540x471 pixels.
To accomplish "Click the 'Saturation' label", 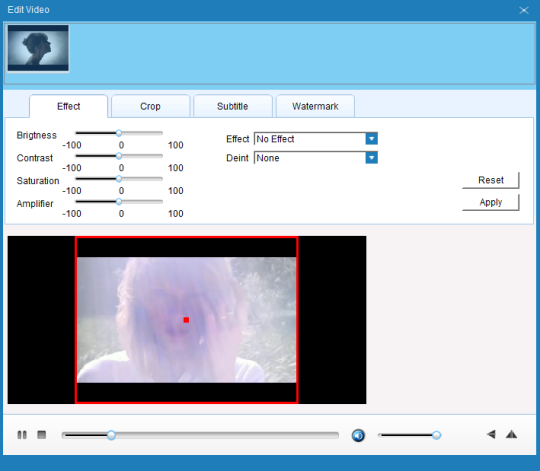I will [x=38, y=181].
